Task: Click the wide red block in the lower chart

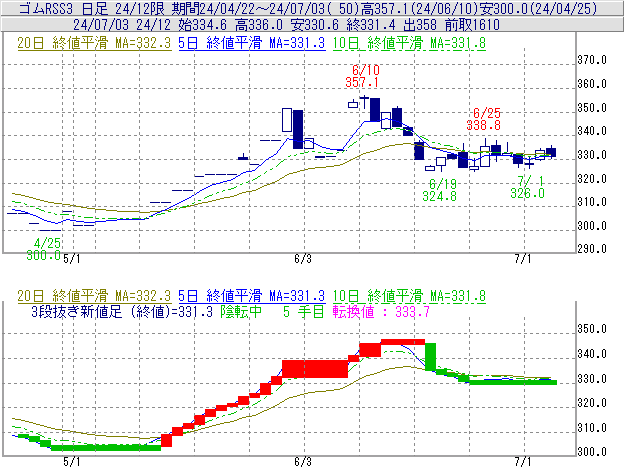Action: [314, 368]
